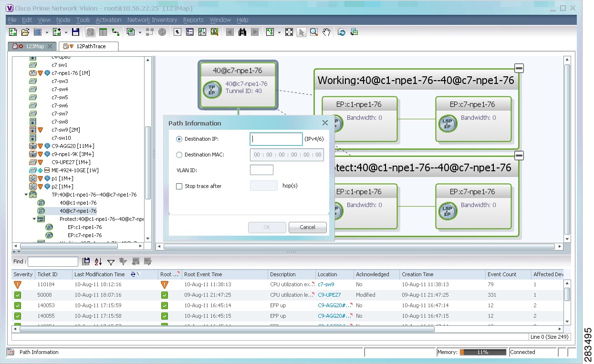The image size is (594, 364).
Task: Click the map pane horizontal scrollbar
Action: click(360, 247)
